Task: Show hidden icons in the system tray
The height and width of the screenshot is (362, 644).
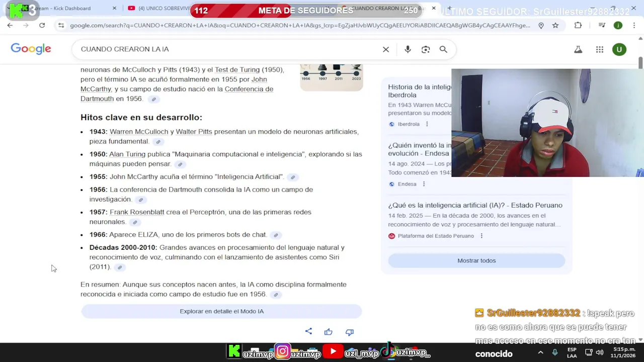Action: pos(540,352)
